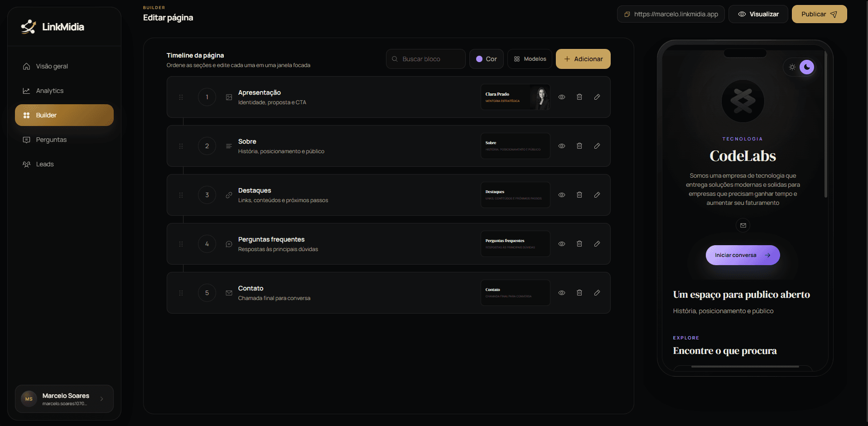Delete the Contato block

click(x=579, y=293)
